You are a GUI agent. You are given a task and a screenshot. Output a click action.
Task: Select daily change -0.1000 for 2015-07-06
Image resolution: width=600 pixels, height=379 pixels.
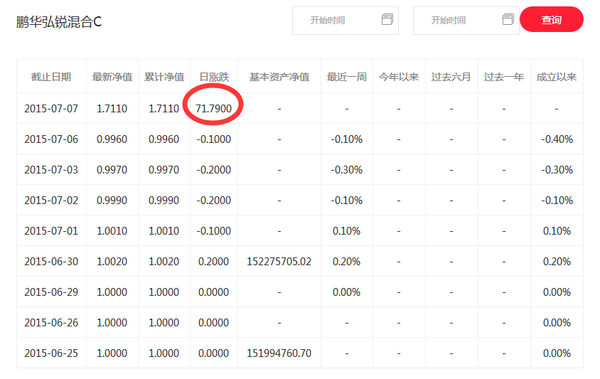214,139
